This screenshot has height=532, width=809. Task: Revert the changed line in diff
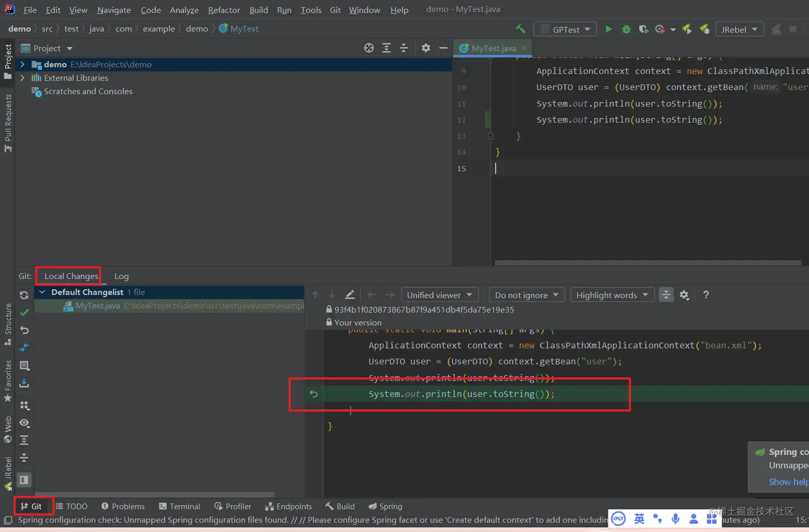[314, 394]
